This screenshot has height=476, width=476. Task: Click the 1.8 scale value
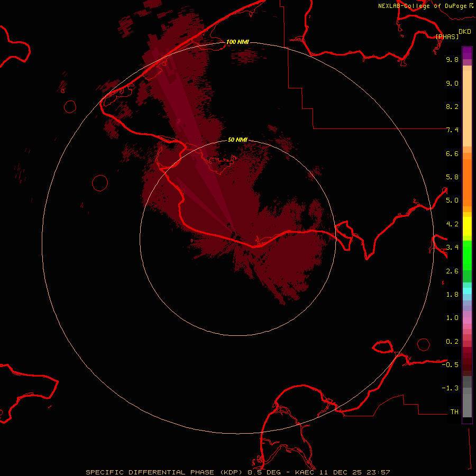point(452,295)
